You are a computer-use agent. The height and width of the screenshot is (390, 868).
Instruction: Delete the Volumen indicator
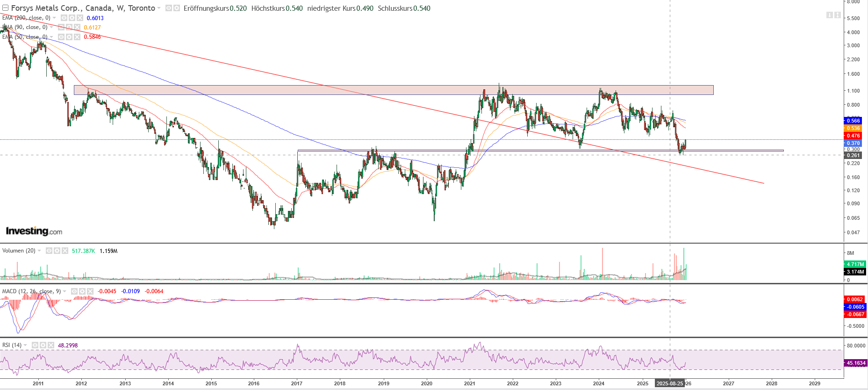pyautogui.click(x=65, y=251)
